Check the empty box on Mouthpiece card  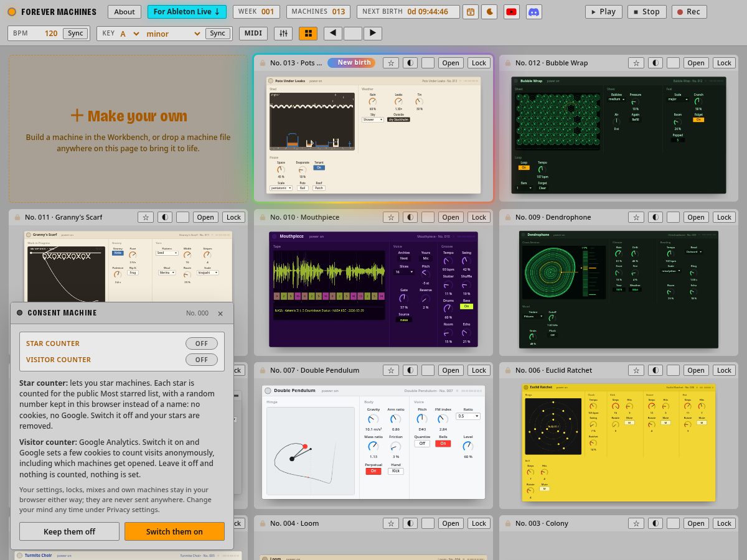click(428, 217)
